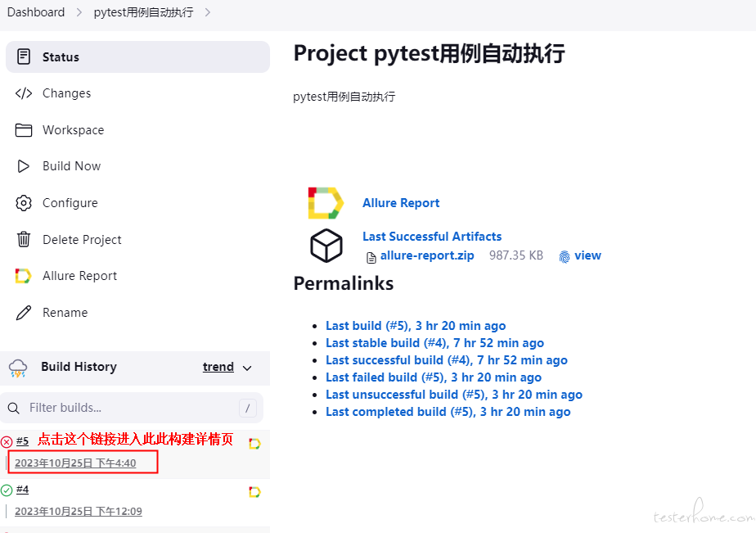
Task: Open the Last completed build (#5) permalink
Action: point(448,412)
